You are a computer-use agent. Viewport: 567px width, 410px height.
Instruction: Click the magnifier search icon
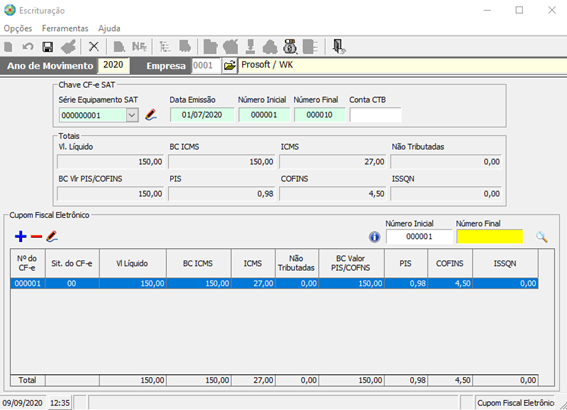click(541, 237)
